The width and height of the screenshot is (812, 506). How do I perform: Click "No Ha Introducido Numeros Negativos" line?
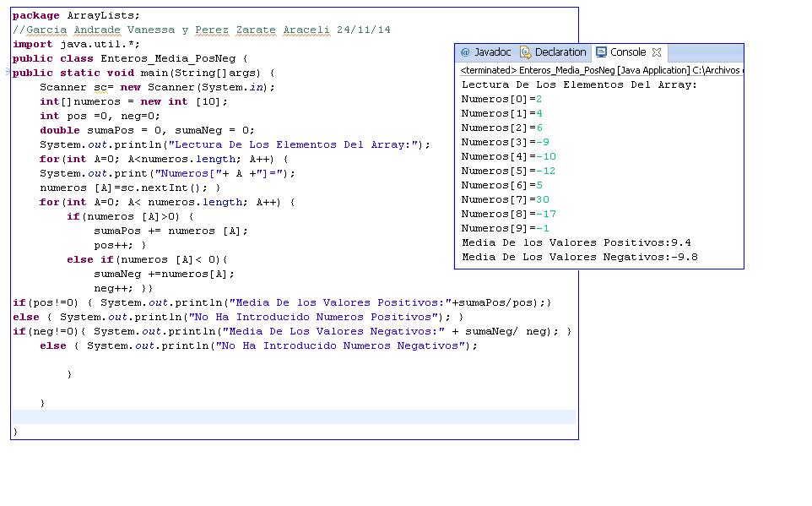(258, 345)
